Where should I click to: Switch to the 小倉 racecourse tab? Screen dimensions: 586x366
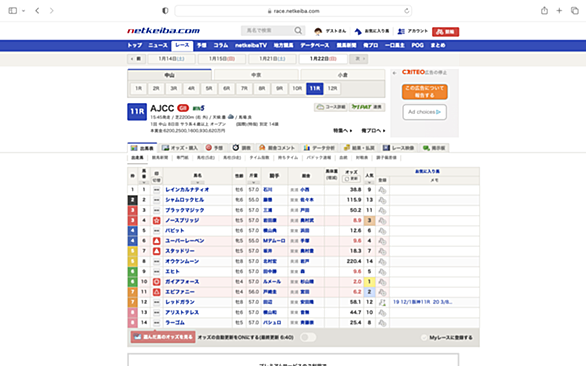(x=343, y=75)
